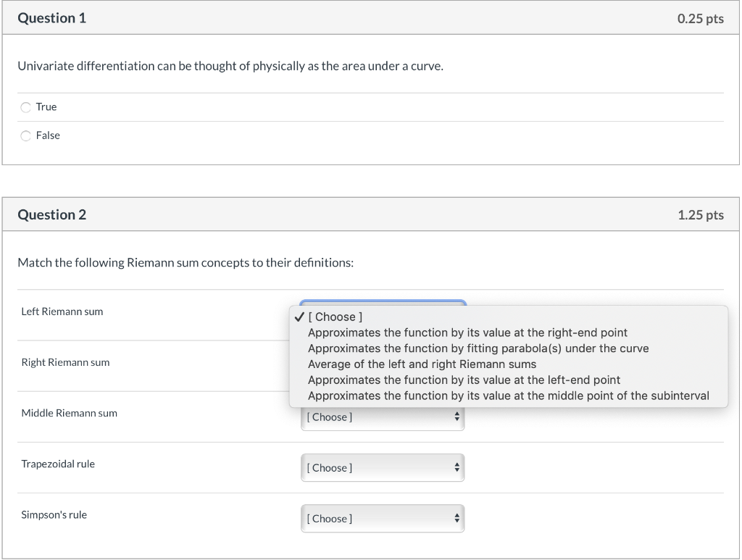Open the Trapezoidal rule dropdown
The height and width of the screenshot is (560, 742).
pos(382,468)
